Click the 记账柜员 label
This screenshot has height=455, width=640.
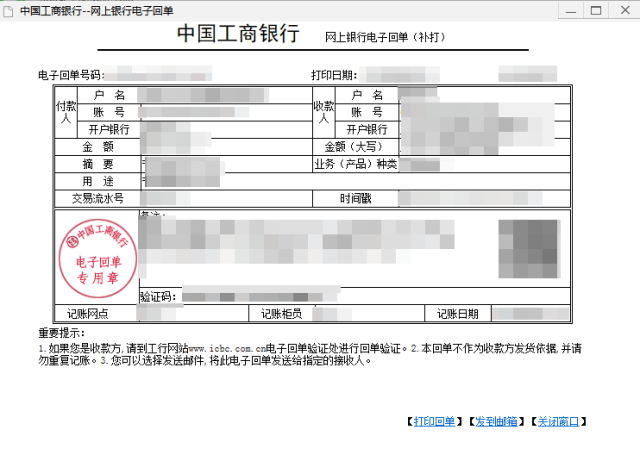click(x=281, y=314)
